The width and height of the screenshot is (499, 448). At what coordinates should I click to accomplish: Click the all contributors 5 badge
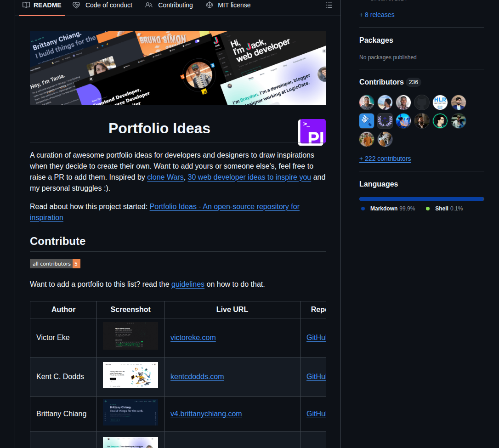(55, 264)
